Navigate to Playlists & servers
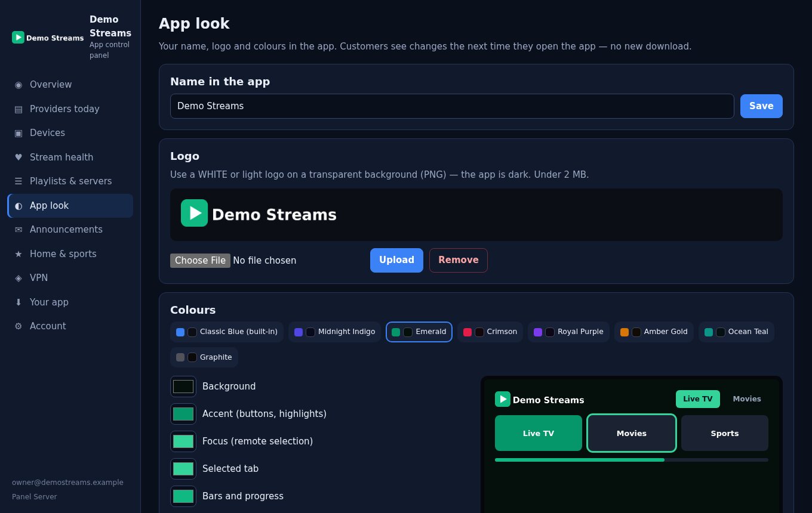The height and width of the screenshot is (513, 812). tap(70, 181)
